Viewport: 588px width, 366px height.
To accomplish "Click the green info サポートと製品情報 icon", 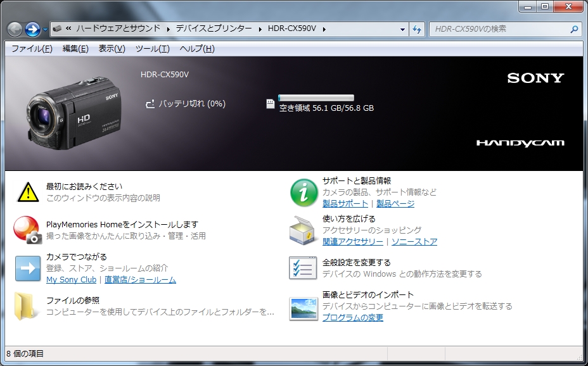I will click(304, 192).
